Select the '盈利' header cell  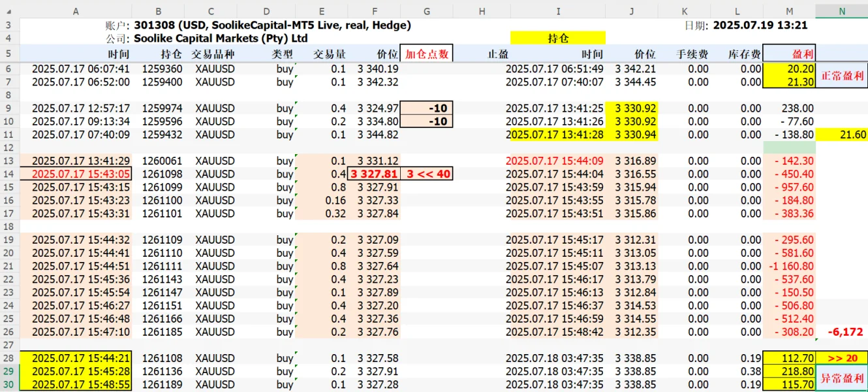tap(788, 54)
